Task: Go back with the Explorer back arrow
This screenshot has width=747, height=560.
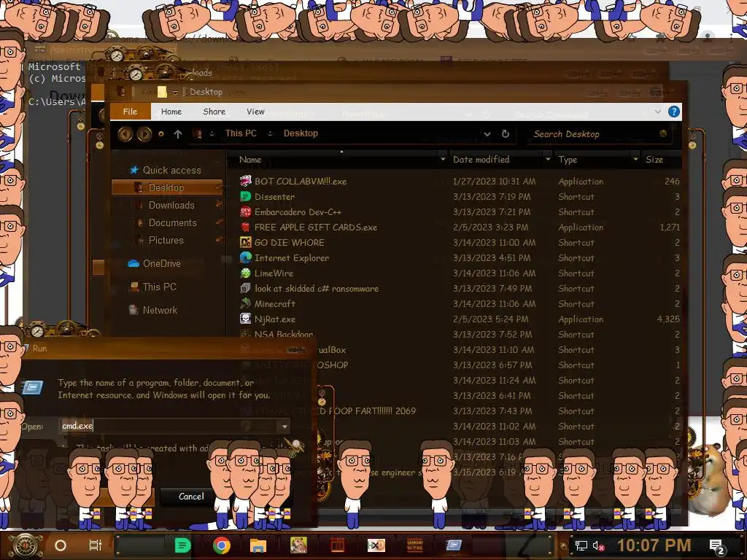Action: 125,134
